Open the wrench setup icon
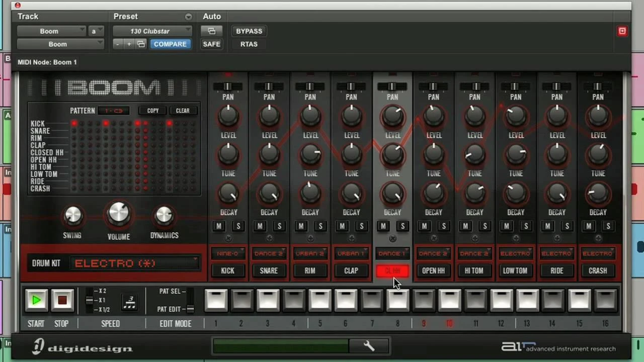The height and width of the screenshot is (362, 644). 369,346
